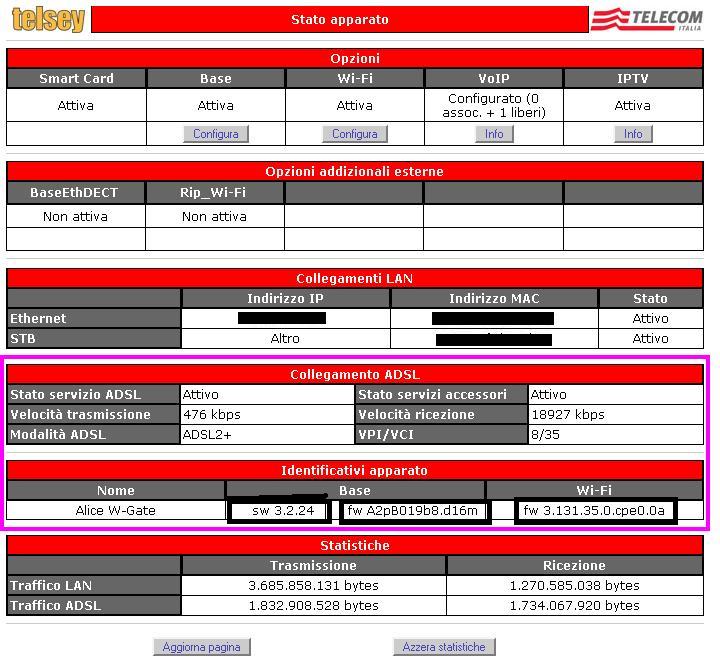720x668 pixels.
Task: Select the STB row label
Action: [94, 339]
